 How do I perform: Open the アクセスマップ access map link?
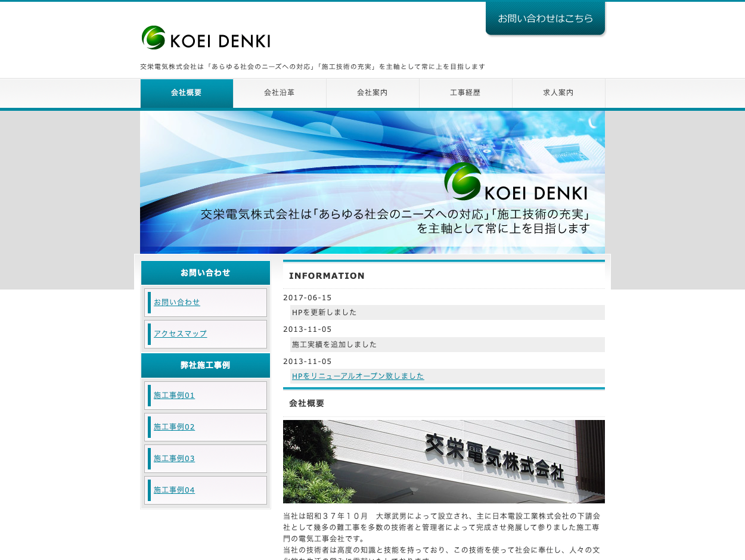(x=179, y=334)
